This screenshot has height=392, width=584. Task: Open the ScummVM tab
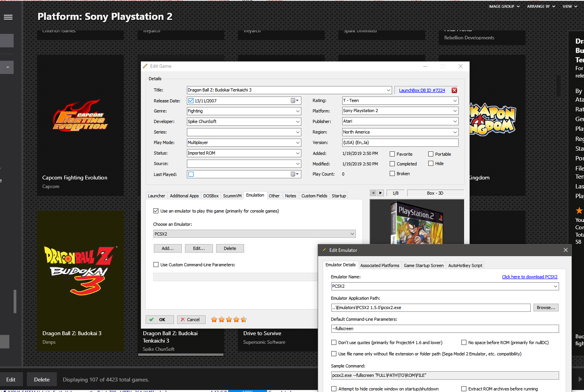tap(232, 196)
